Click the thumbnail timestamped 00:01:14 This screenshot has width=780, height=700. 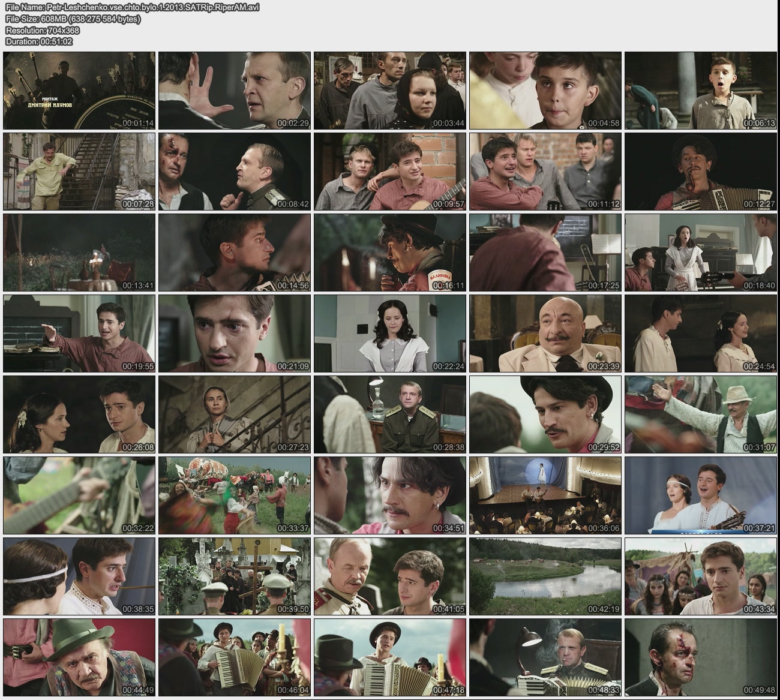click(x=79, y=91)
